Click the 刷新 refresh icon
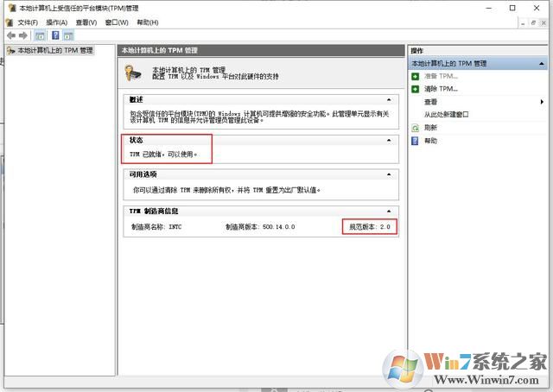 (x=415, y=128)
